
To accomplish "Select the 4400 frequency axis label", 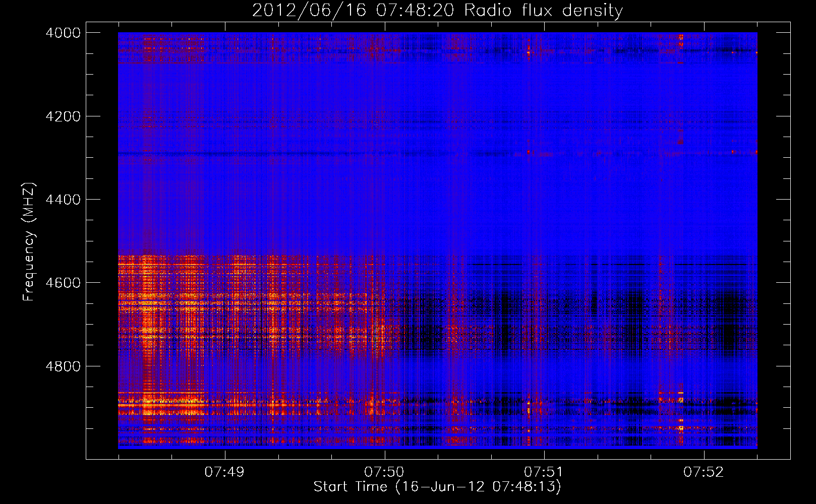I will click(x=63, y=200).
